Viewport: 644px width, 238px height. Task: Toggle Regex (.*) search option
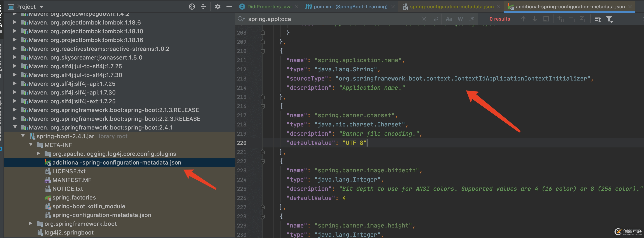point(472,19)
